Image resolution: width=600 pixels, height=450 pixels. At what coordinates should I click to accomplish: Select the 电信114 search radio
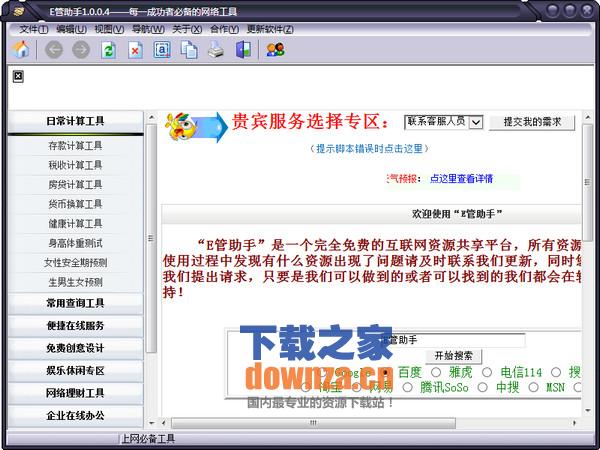pyautogui.click(x=487, y=372)
